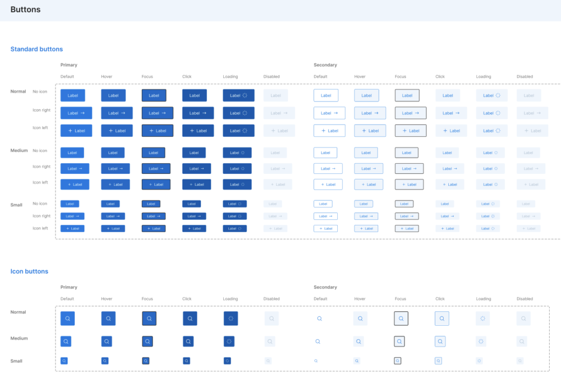Click Primary Normal Focus search icon button
The image size is (561, 392).
click(149, 319)
